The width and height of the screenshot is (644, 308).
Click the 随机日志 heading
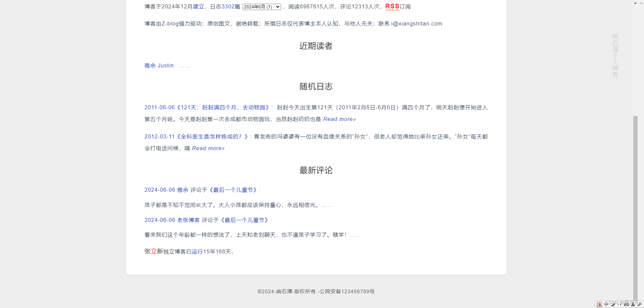316,86
